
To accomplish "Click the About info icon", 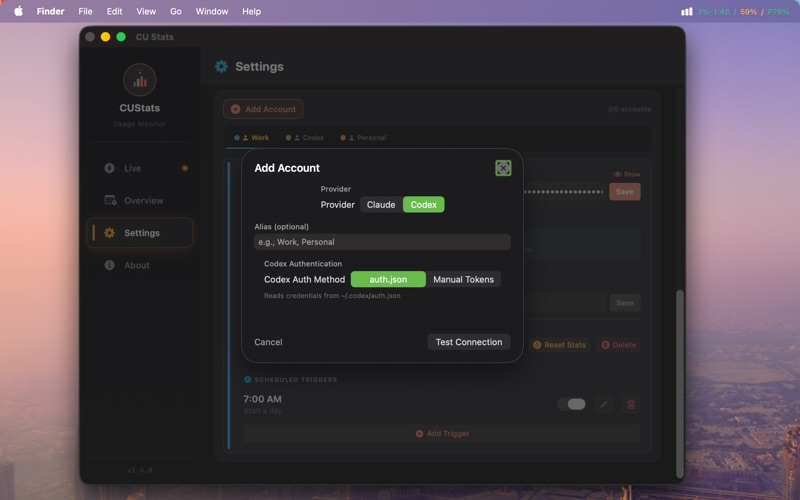I will (109, 265).
